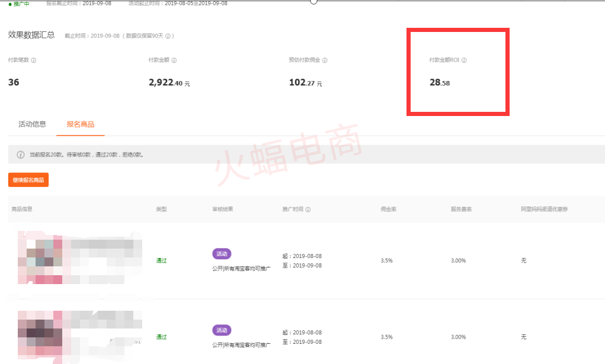The height and width of the screenshot is (364, 605).
Task: Click the green 推广中 status indicator
Action: (x=19, y=4)
